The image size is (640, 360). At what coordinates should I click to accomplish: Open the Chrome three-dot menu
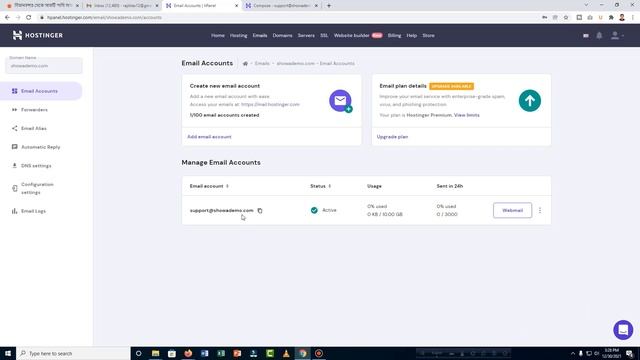click(x=633, y=18)
